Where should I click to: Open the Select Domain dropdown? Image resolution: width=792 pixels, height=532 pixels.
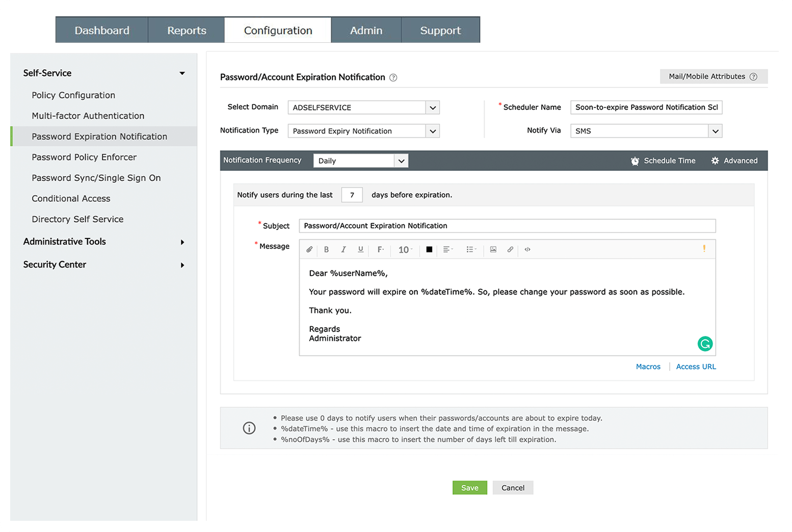(363, 108)
